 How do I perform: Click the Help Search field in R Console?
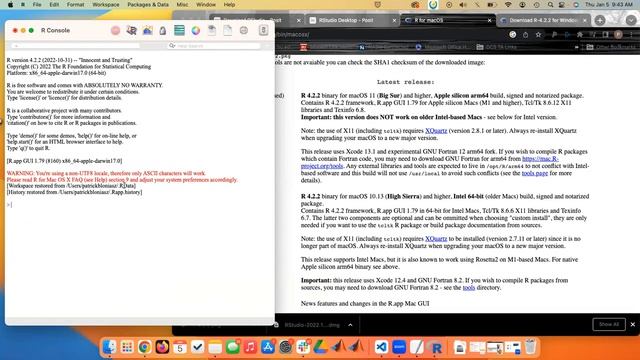(214, 46)
